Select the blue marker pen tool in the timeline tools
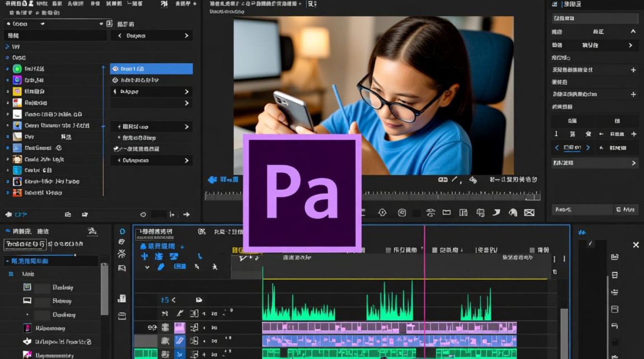644x359 pixels. click(161, 267)
